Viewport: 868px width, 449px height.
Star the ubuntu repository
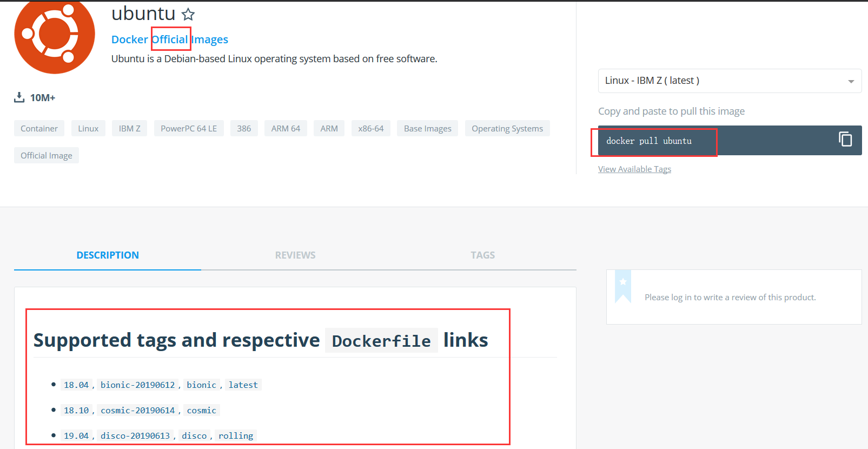point(188,14)
